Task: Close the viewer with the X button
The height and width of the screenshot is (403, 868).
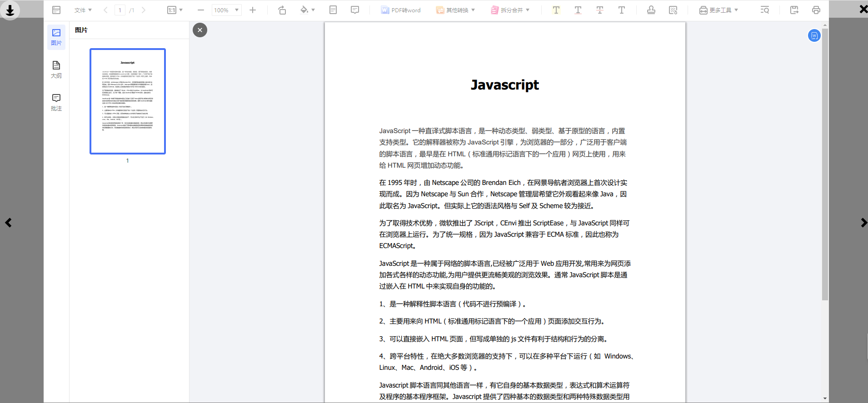Action: 863,9
